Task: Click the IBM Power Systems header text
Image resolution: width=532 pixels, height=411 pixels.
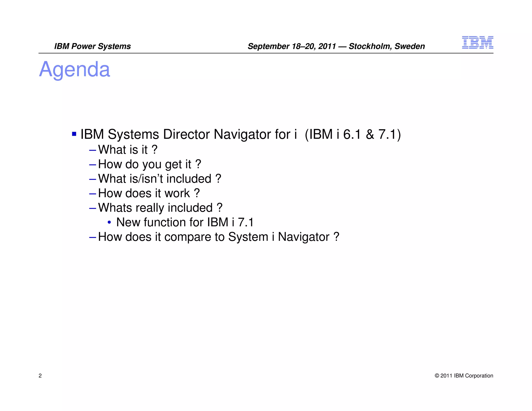Action: [92, 46]
